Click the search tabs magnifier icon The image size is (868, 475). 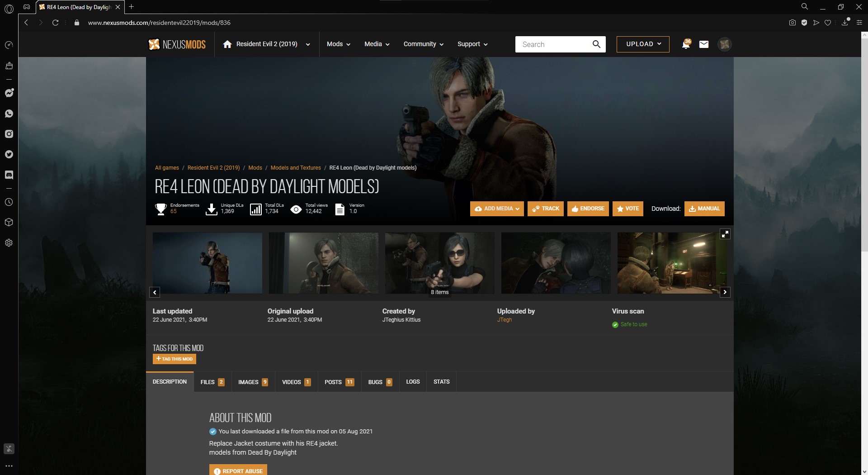pos(805,7)
